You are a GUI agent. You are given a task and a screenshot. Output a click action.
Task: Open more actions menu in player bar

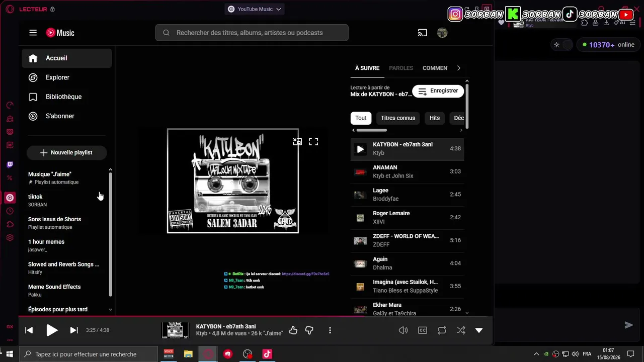click(x=330, y=330)
